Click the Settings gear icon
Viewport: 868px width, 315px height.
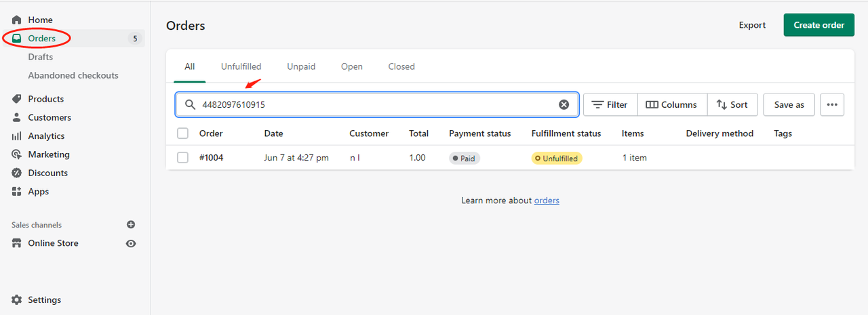coord(17,300)
